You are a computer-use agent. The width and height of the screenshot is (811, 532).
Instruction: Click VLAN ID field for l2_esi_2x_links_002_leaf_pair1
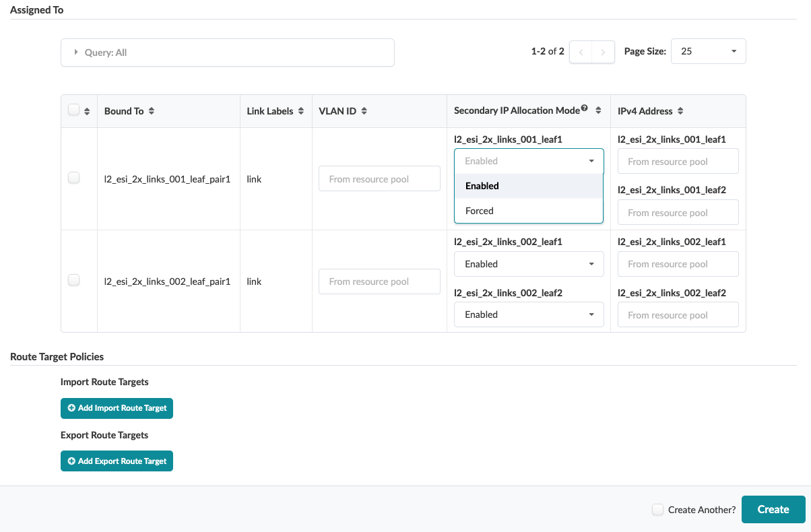[x=379, y=281]
